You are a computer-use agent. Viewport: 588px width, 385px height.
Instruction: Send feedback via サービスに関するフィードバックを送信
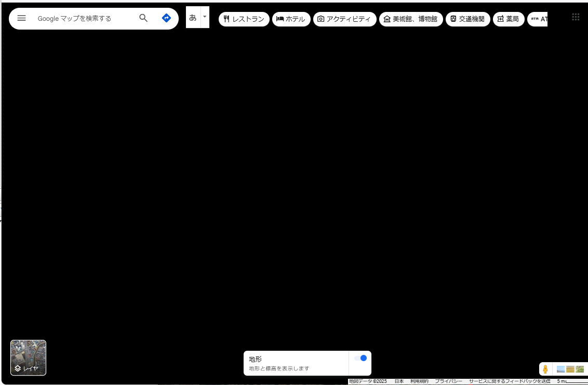pyautogui.click(x=509, y=381)
